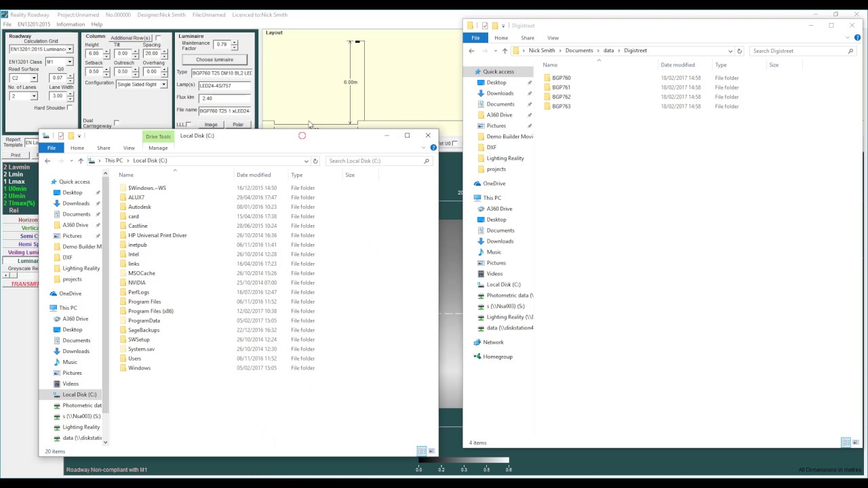The width and height of the screenshot is (868, 488).
Task: Open the NVIDIA folder
Action: click(137, 283)
